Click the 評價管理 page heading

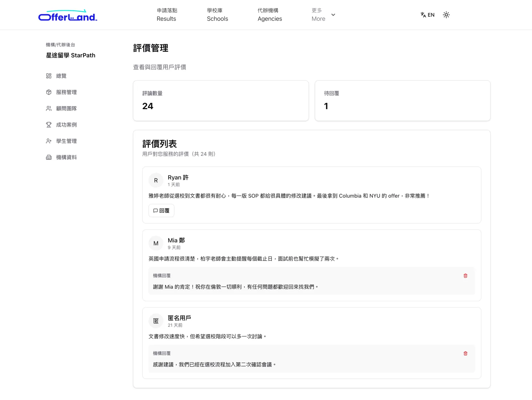[x=151, y=48]
